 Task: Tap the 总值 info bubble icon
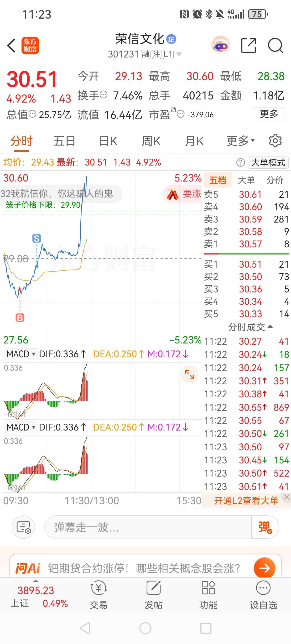click(x=32, y=114)
